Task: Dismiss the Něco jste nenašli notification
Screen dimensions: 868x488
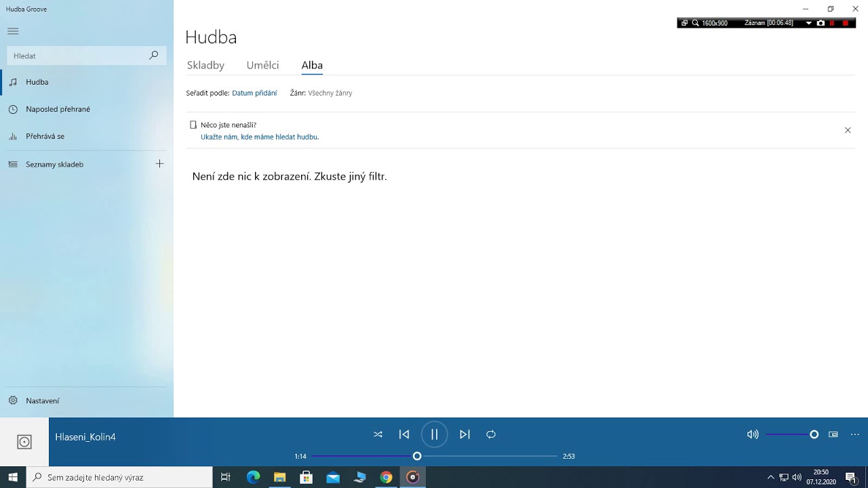Action: 848,130
